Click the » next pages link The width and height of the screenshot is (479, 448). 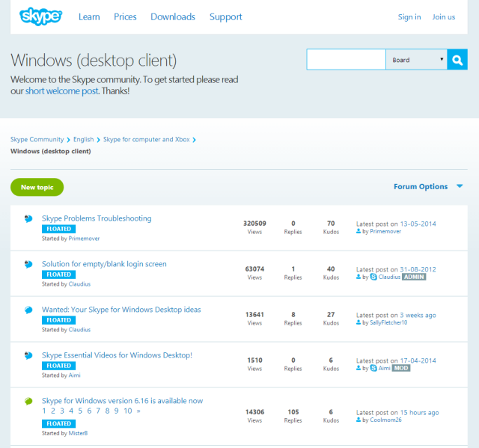pos(138,411)
